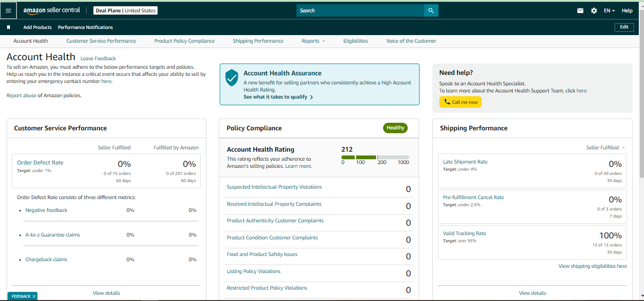The image size is (644, 301).
Task: Open A-to-z Guarantee claims link
Action: pos(53,235)
